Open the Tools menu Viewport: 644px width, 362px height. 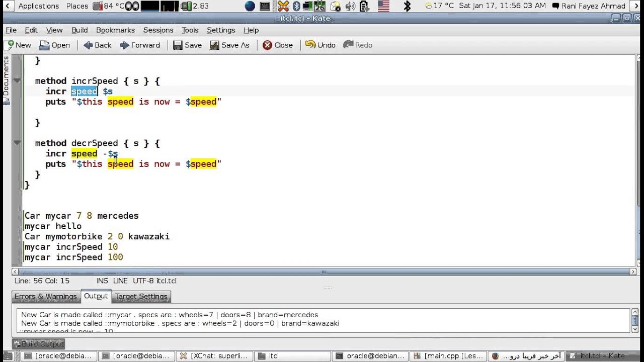(190, 30)
